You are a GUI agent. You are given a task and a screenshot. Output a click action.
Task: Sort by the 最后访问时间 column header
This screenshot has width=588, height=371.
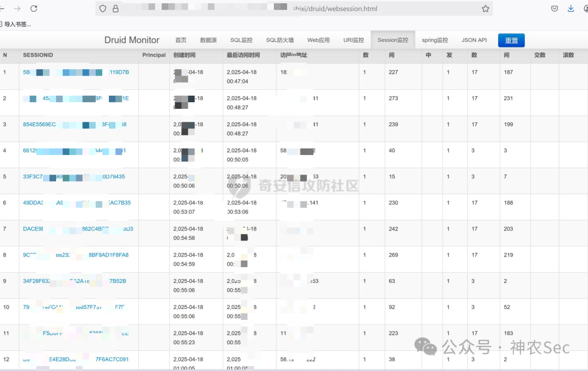pos(243,55)
